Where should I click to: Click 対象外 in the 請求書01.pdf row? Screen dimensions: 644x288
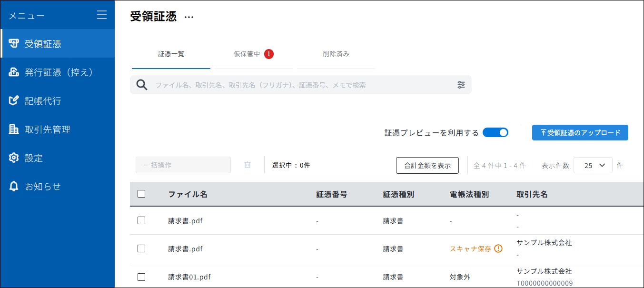[459, 277]
